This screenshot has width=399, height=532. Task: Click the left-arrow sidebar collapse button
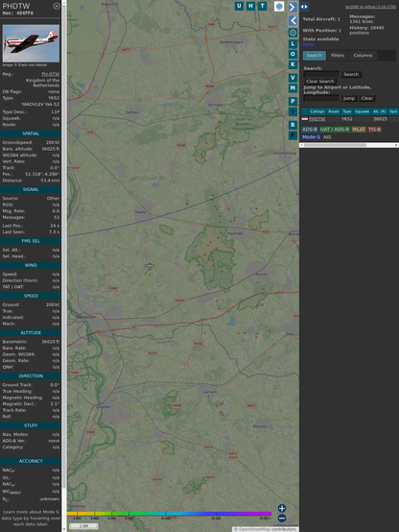[x=293, y=20]
